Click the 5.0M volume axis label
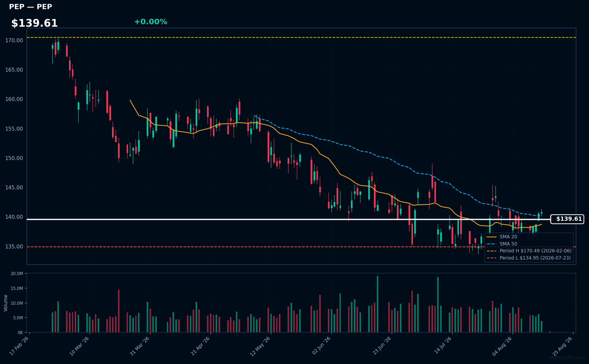The width and height of the screenshot is (589, 364). [x=18, y=318]
